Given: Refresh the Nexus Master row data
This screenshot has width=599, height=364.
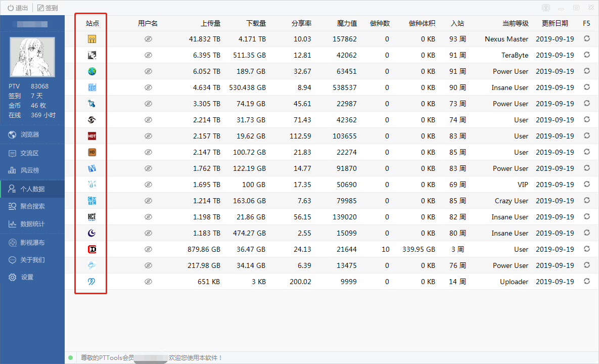Looking at the screenshot, I should pos(587,38).
